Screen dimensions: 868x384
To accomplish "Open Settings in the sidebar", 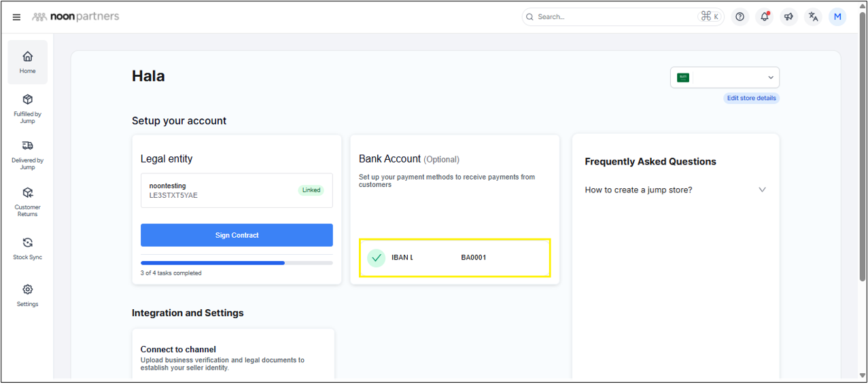I will click(27, 295).
